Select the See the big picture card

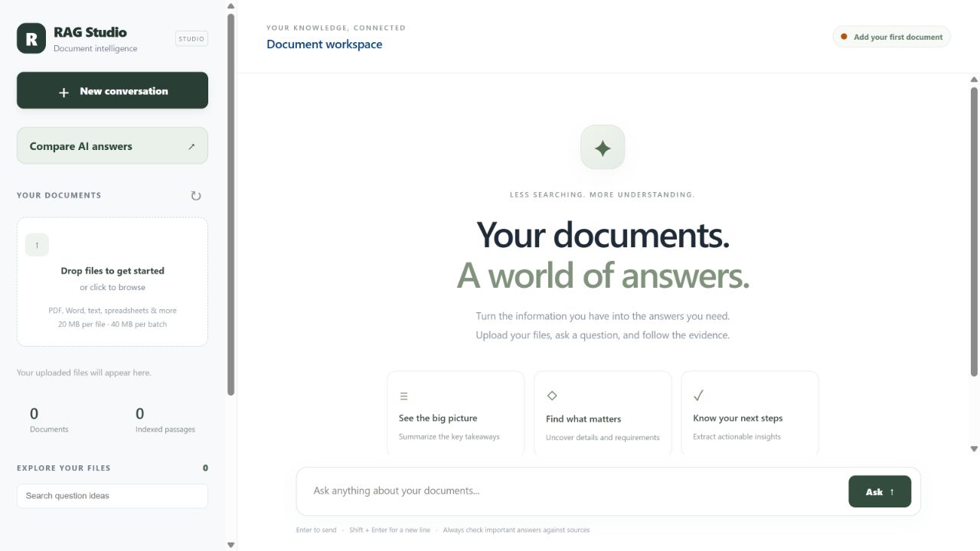pyautogui.click(x=456, y=413)
